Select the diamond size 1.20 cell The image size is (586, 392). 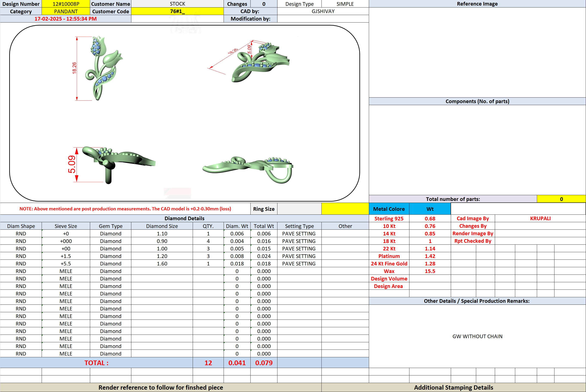162,256
